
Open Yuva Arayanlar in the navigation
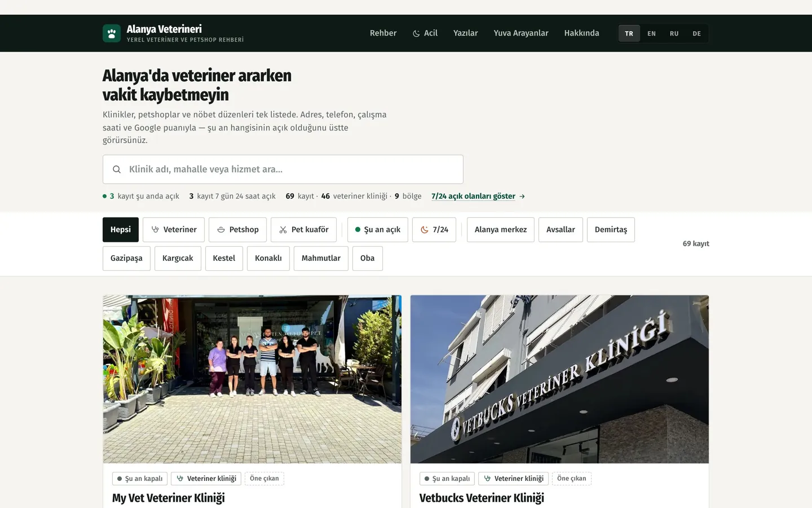pos(521,33)
